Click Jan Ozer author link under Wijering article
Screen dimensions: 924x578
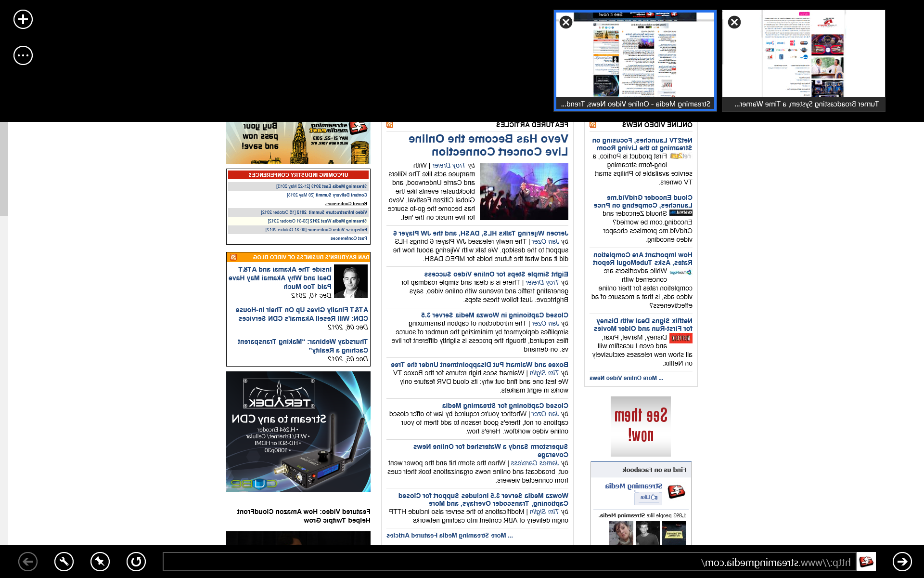(x=546, y=241)
